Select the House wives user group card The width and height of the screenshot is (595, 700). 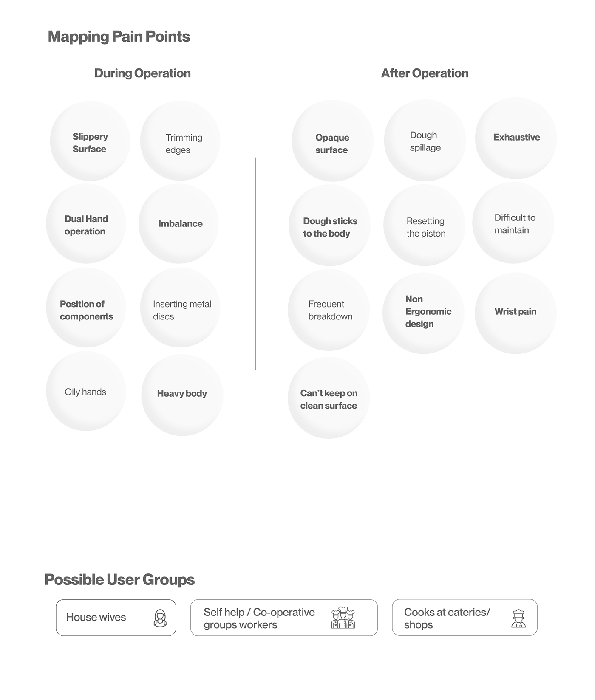[x=116, y=618]
